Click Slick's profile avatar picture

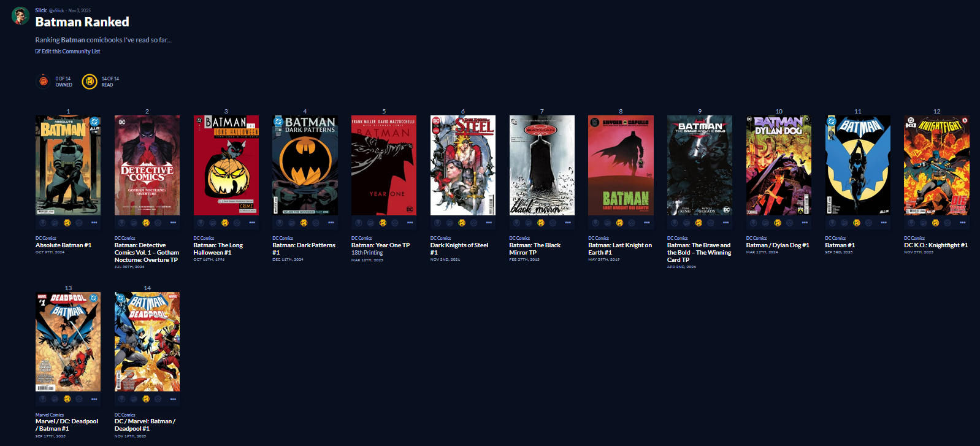tap(21, 16)
